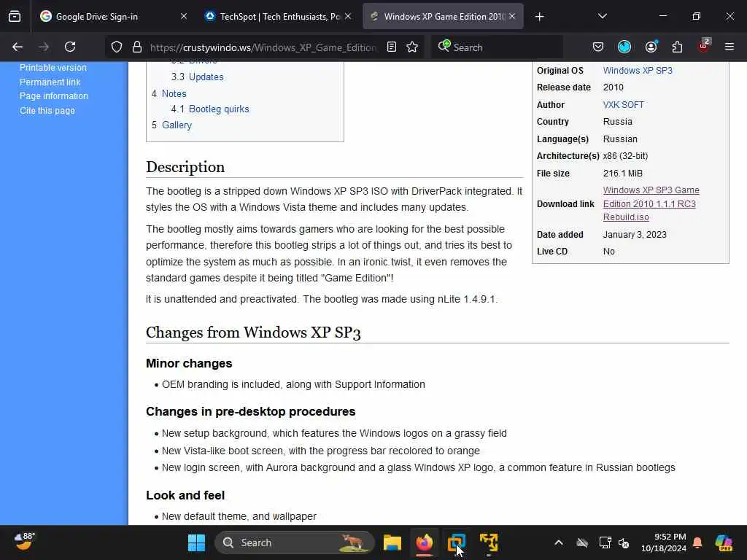The height and width of the screenshot is (560, 747).
Task: Open a new tab
Action: pyautogui.click(x=539, y=17)
